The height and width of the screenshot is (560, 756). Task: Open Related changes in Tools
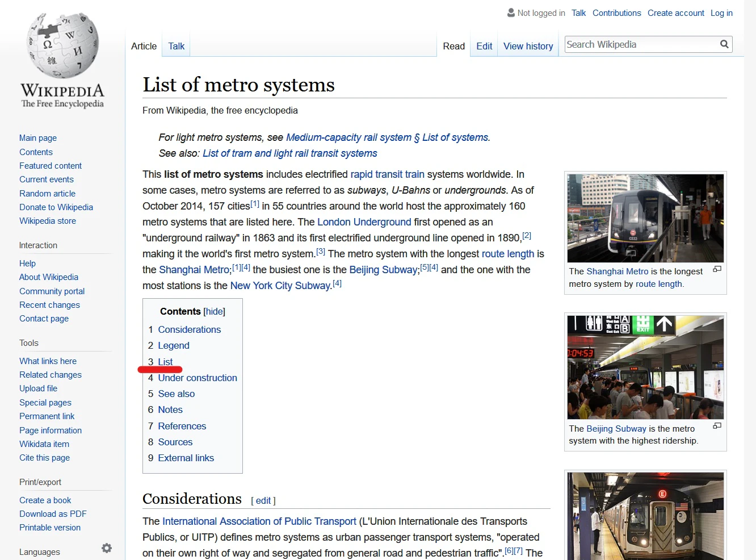(x=51, y=375)
